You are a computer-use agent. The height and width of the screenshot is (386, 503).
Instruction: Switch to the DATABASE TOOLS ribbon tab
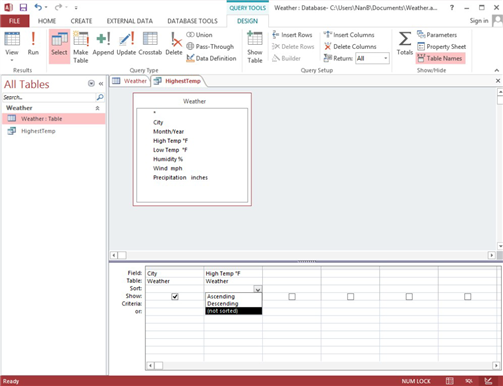192,21
